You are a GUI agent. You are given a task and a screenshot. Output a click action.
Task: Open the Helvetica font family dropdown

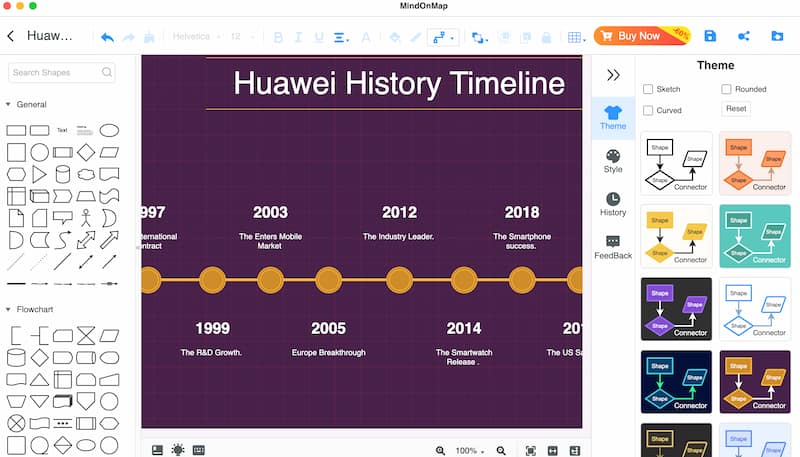pos(196,37)
